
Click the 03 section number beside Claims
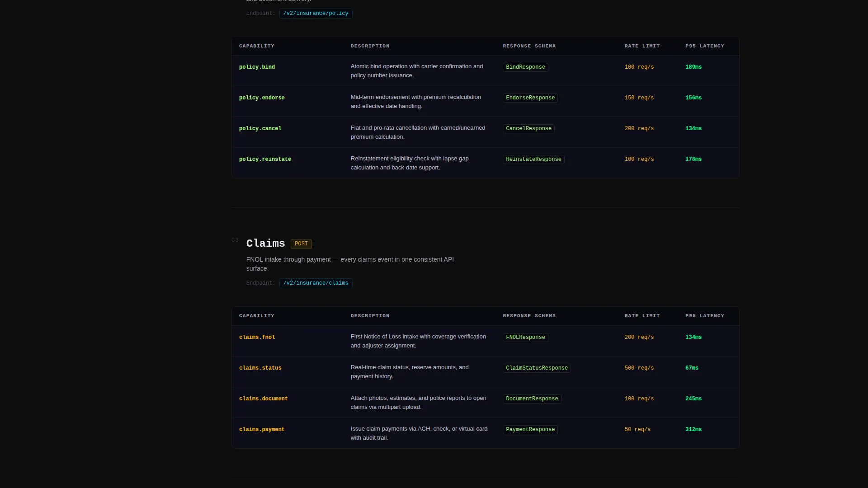[235, 240]
